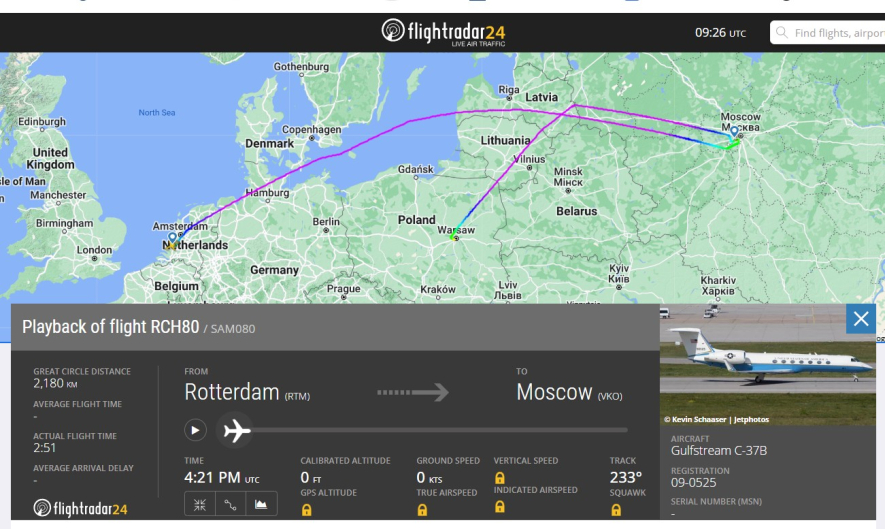Click the collapse-arrows map fit icon

coord(200,505)
